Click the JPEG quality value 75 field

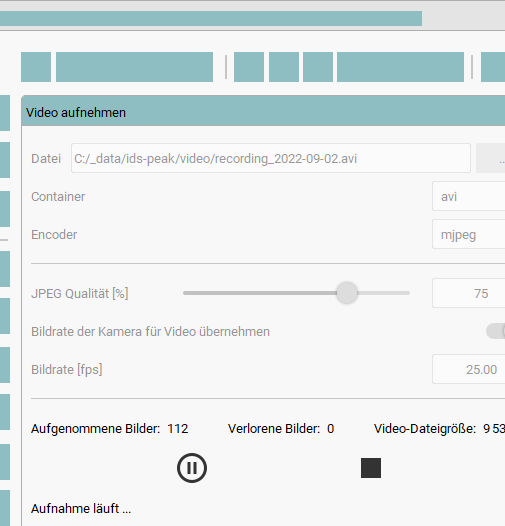click(x=468, y=293)
